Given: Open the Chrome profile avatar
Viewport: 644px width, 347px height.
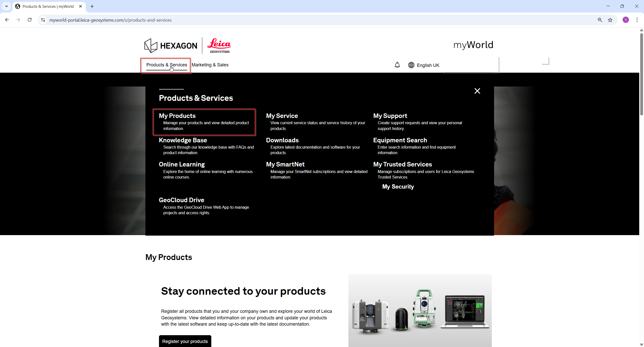Looking at the screenshot, I should pos(626,20).
